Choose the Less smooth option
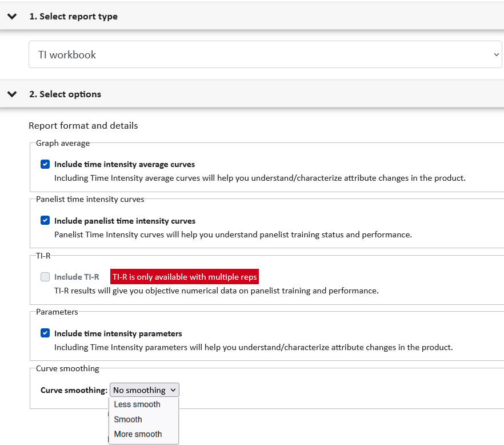The image size is (504, 445). click(x=137, y=404)
